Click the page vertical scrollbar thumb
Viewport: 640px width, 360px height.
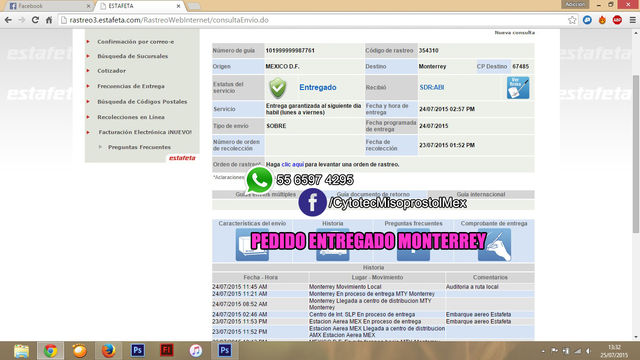pos(636,154)
